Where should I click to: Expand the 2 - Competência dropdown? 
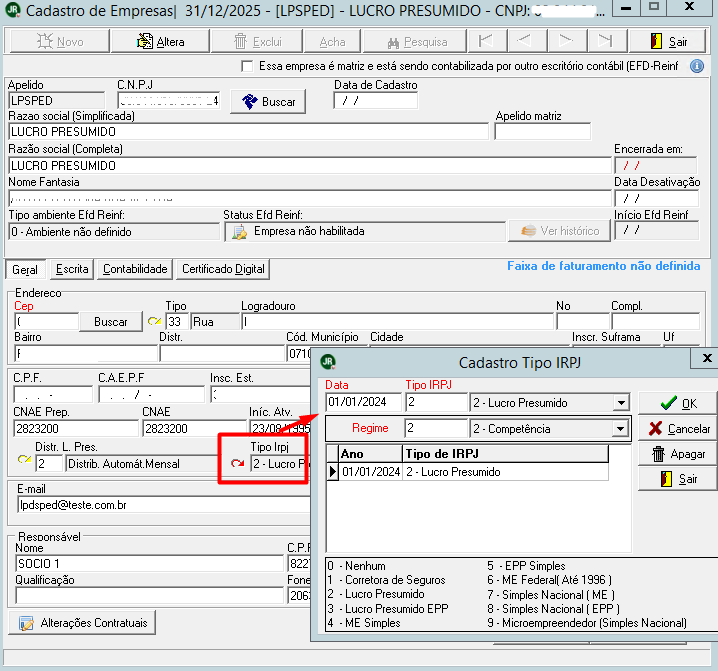[x=620, y=429]
